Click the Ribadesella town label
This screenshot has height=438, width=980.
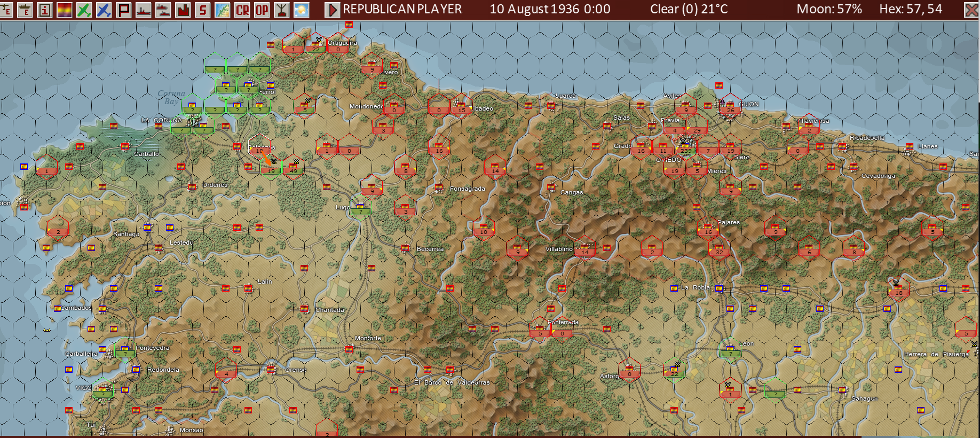tap(867, 138)
